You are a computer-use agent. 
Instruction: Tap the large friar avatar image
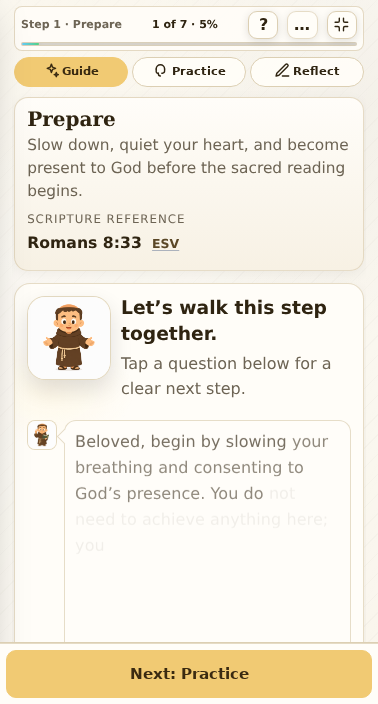(x=69, y=338)
